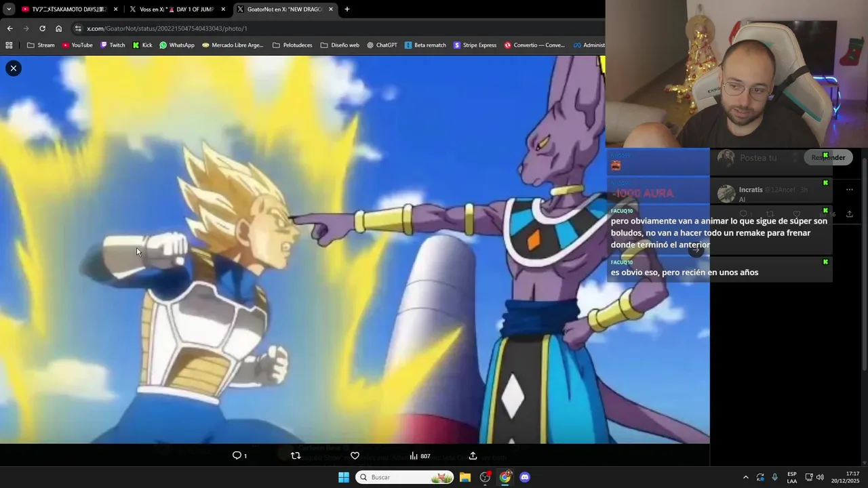Click the repost icon below the photo
Screen dimensions: 868x488
296,455
